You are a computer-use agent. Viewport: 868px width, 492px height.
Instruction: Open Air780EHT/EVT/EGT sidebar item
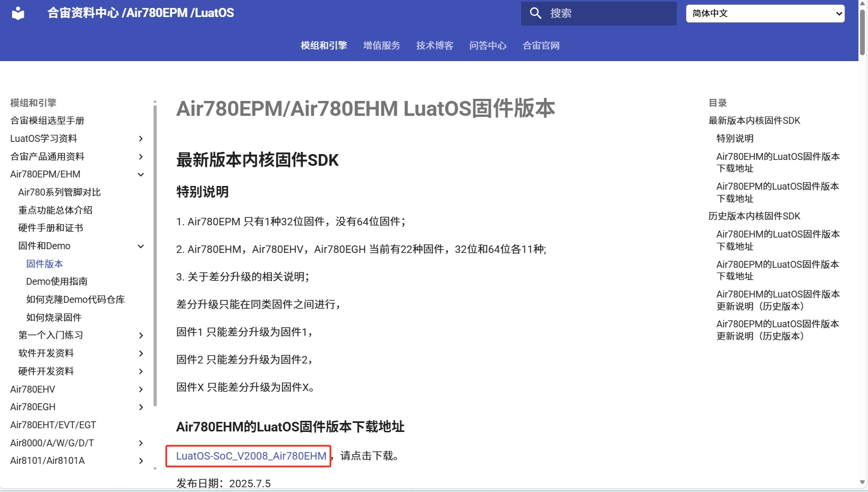[53, 425]
